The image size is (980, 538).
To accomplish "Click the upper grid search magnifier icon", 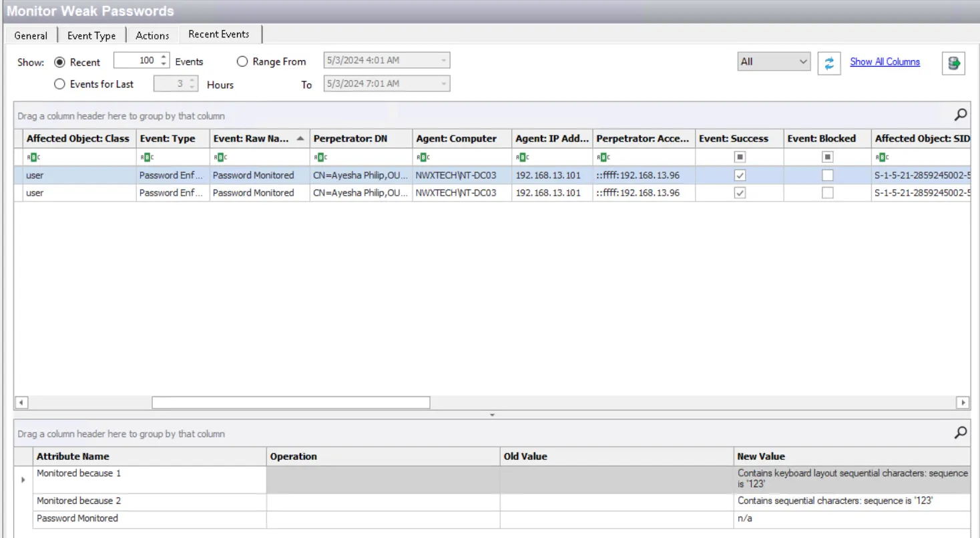I will click(x=961, y=115).
